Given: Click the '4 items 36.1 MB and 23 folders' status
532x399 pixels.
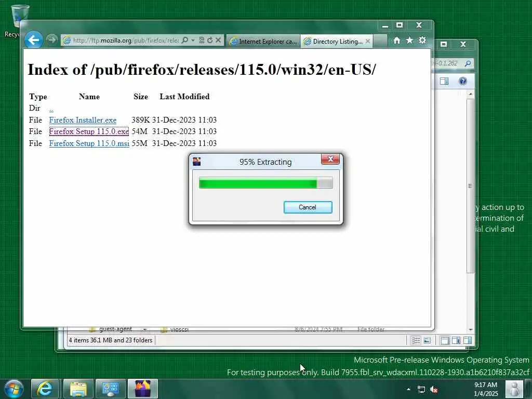Looking at the screenshot, I should (x=111, y=340).
